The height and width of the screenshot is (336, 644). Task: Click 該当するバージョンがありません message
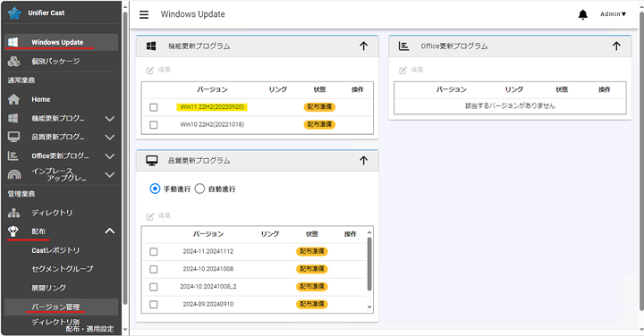click(x=510, y=105)
